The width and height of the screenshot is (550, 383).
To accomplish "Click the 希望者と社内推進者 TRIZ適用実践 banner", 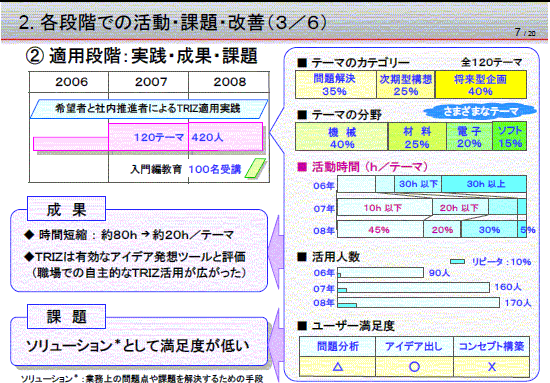I will 149,109.
